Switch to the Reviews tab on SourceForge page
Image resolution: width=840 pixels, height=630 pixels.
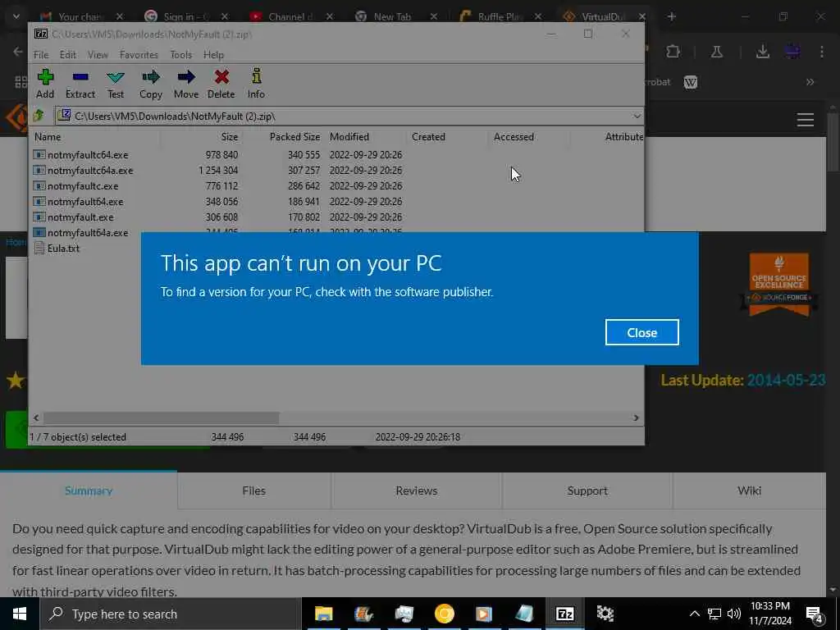point(416,491)
